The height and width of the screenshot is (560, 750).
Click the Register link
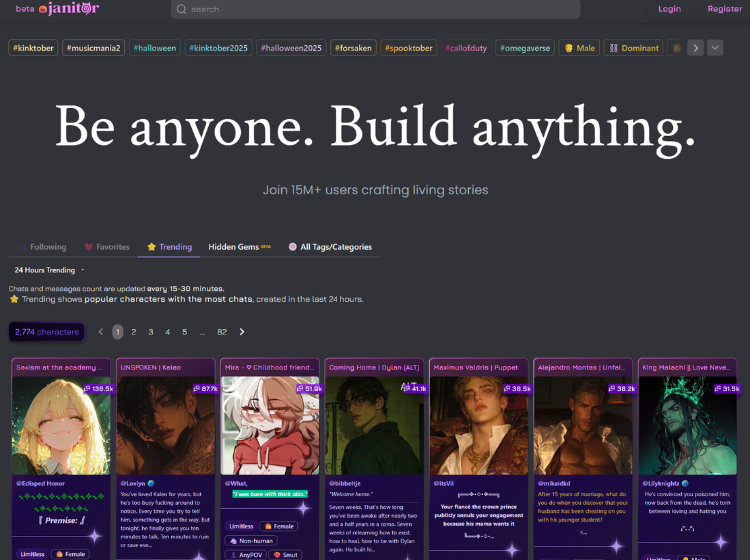724,9
